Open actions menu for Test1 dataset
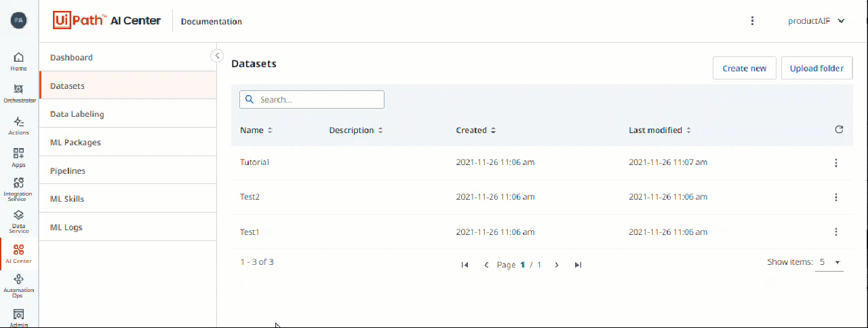868x328 pixels. [835, 232]
